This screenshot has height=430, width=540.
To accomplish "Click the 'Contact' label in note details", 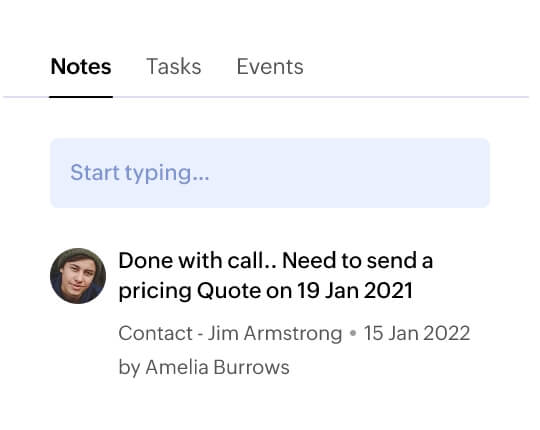I will [155, 333].
